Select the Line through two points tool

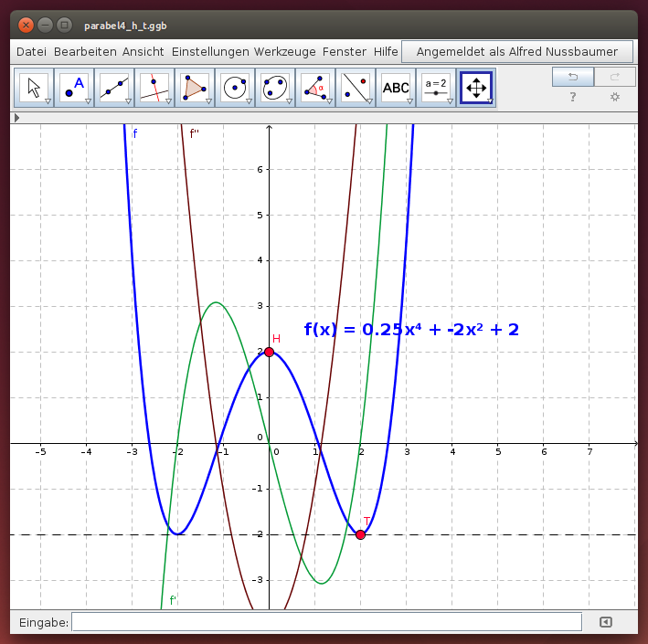[114, 88]
